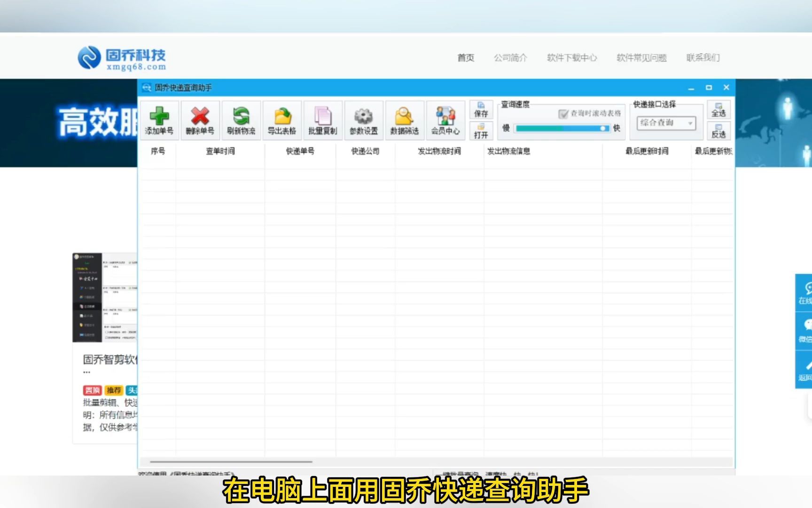Open 联系我们 navigation item
This screenshot has height=508, width=812.
[703, 58]
